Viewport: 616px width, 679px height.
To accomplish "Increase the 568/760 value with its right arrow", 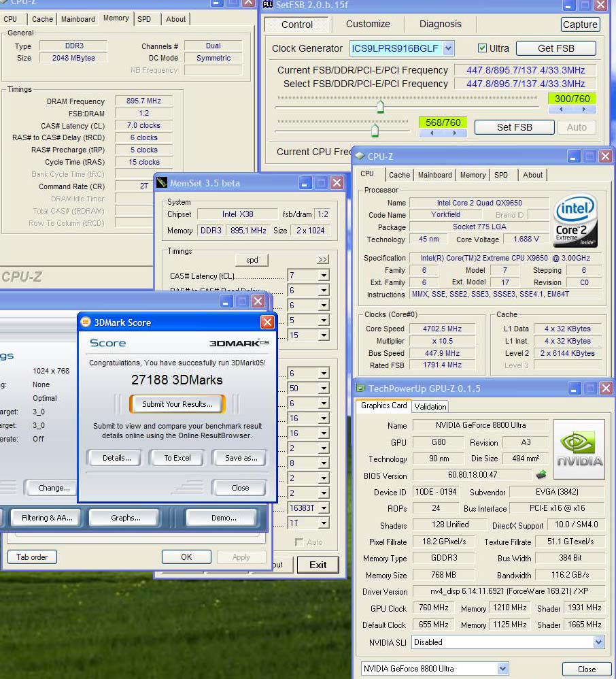I will coord(455,133).
